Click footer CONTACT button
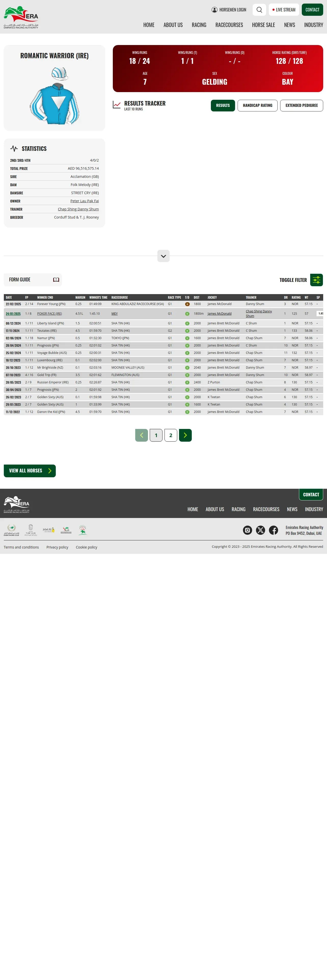The width and height of the screenshot is (327, 980). 311,495
